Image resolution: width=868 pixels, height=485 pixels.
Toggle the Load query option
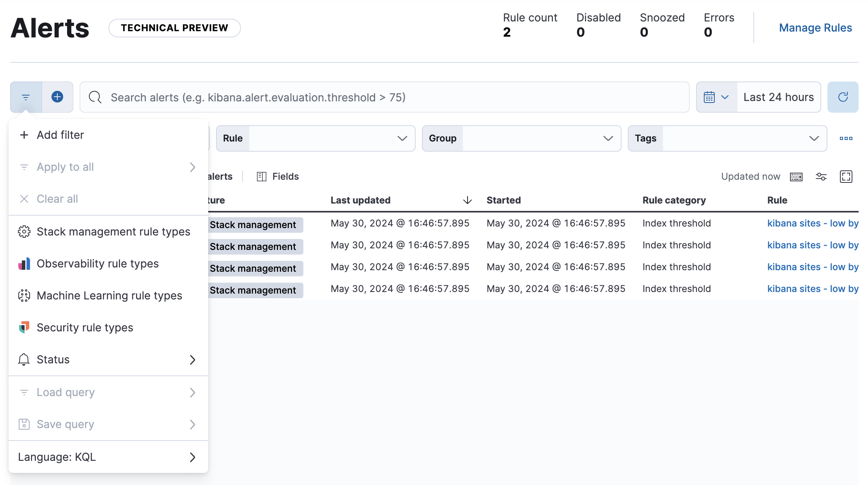(x=108, y=392)
